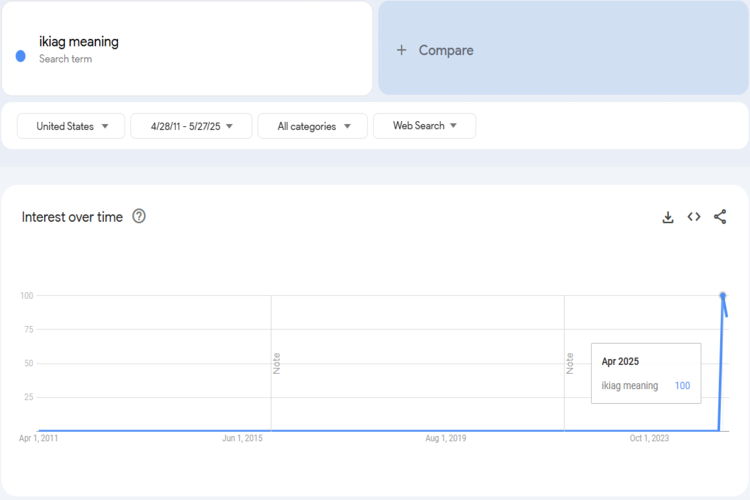Screen dimensions: 750x500
Task: Share the Interest over time chart
Action: 720,217
